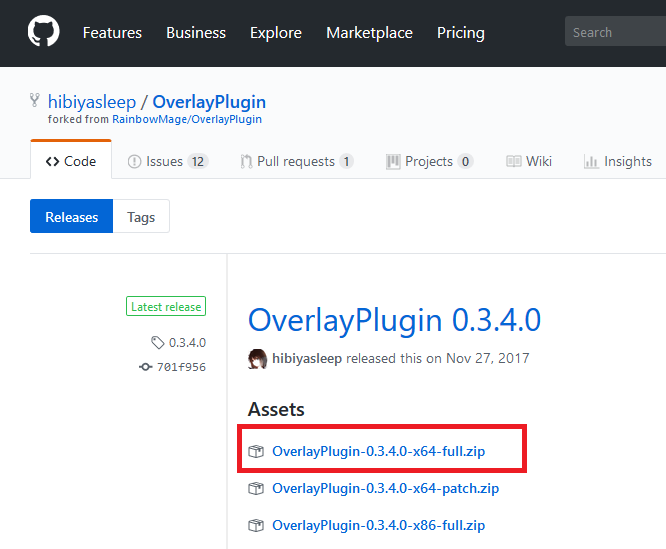Screen dimensions: 666x549
Task: Click the commit icon next to 701f956
Action: pos(146,367)
